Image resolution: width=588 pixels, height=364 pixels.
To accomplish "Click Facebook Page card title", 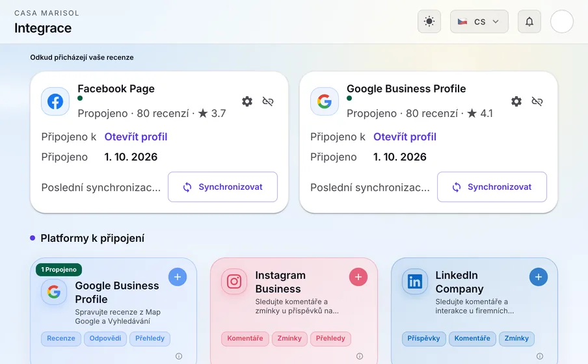I will [x=116, y=89].
